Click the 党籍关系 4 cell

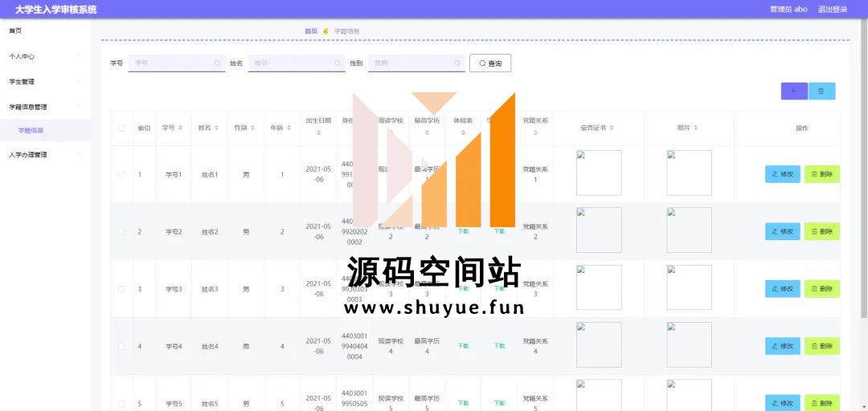pyautogui.click(x=535, y=346)
